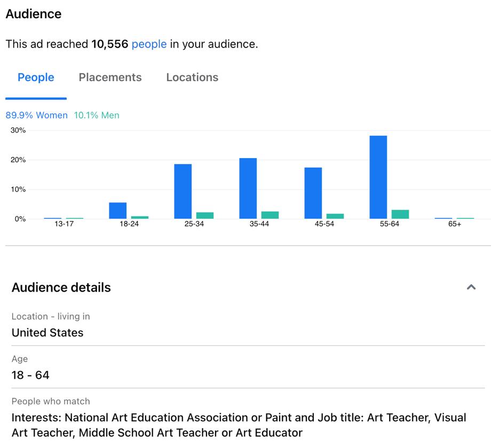Select the men bar for 45-54
Screen dimensions: 499x448
pyautogui.click(x=335, y=216)
